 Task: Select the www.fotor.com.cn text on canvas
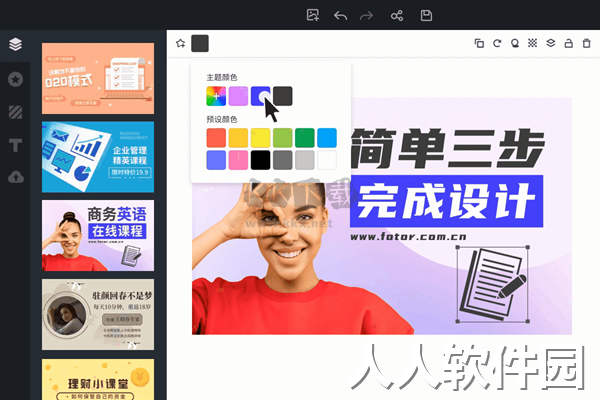(408, 237)
